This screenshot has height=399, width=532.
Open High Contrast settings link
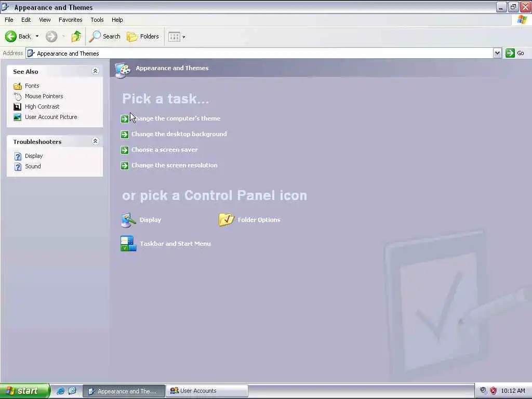[x=42, y=107]
